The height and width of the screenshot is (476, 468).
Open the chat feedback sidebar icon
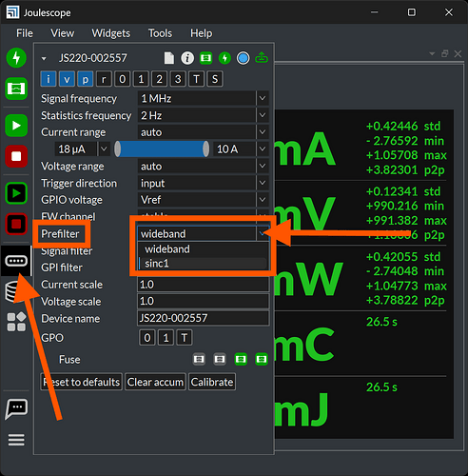(16, 409)
